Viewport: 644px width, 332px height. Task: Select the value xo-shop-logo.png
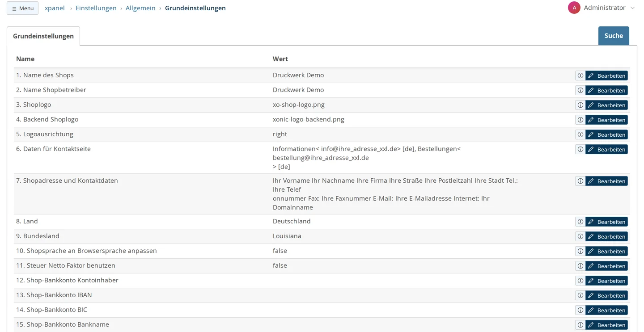(299, 105)
